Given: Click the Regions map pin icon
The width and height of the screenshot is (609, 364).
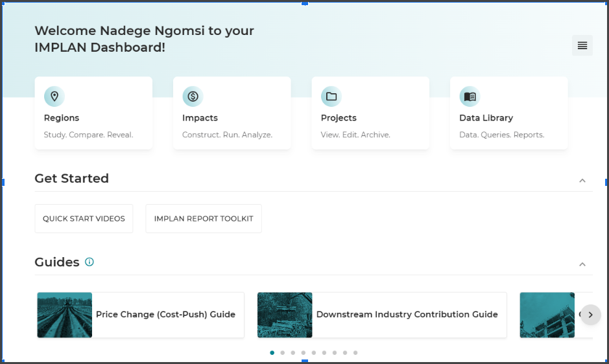Looking at the screenshot, I should point(54,97).
